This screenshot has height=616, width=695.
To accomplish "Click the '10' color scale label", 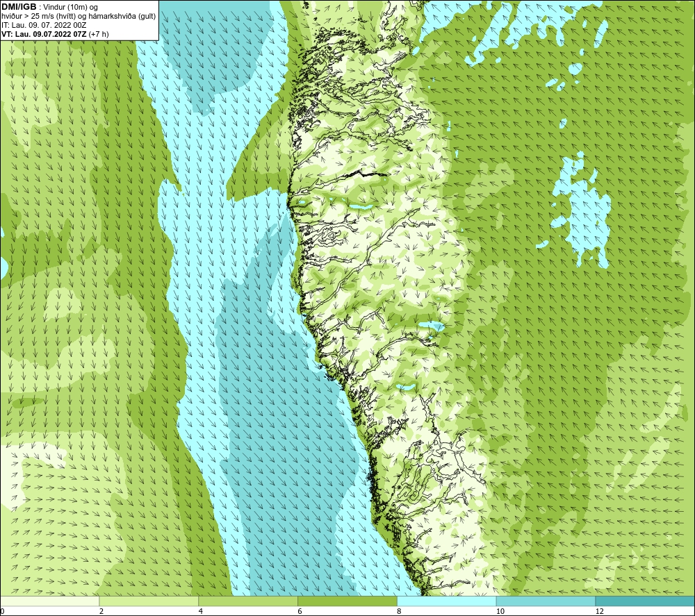I will coord(500,611).
